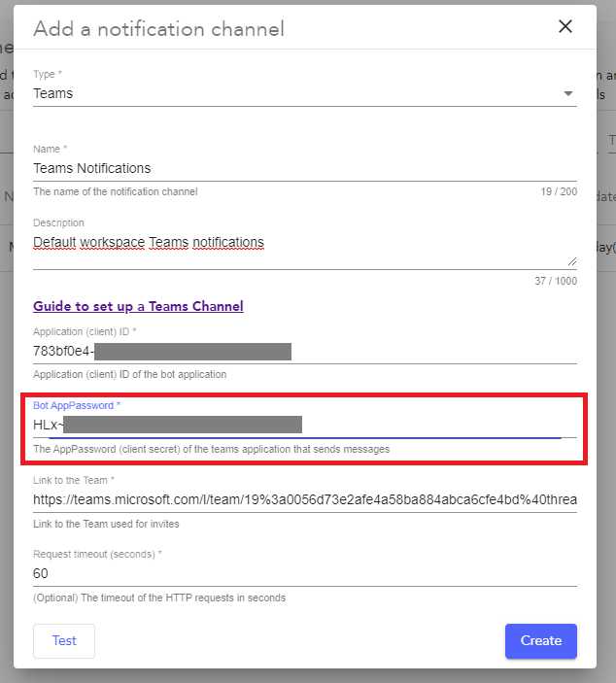Click the Type field label

[48, 74]
